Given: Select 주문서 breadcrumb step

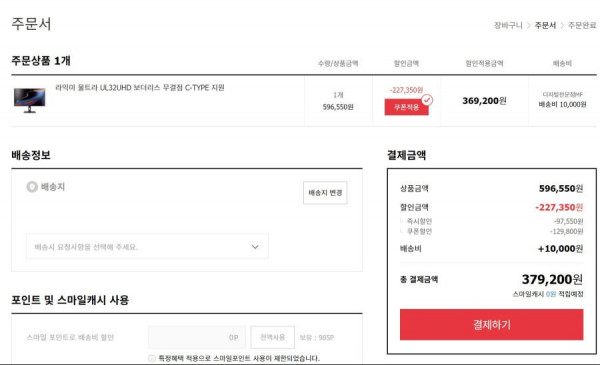Looking at the screenshot, I should 545,25.
